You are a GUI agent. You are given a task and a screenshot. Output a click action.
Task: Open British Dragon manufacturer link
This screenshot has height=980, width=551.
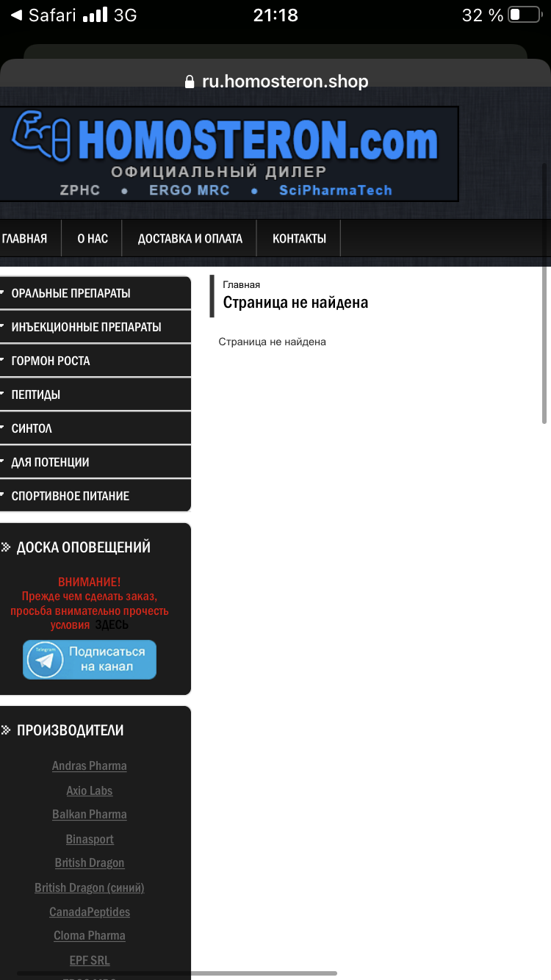click(x=90, y=862)
